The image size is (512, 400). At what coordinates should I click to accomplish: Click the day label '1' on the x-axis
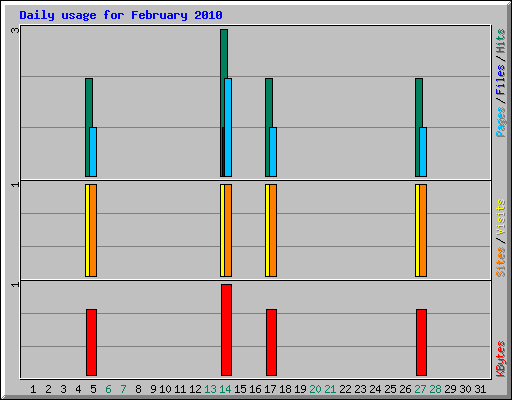[x=33, y=389]
